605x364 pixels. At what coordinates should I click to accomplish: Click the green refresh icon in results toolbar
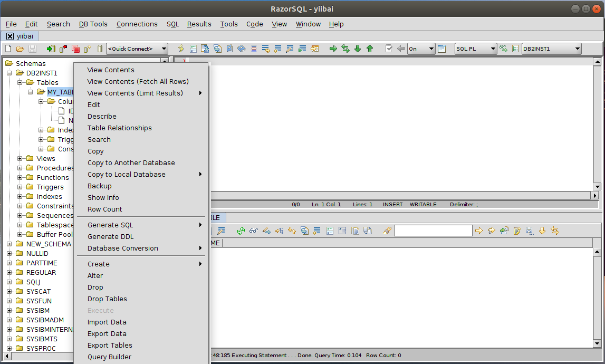click(241, 231)
